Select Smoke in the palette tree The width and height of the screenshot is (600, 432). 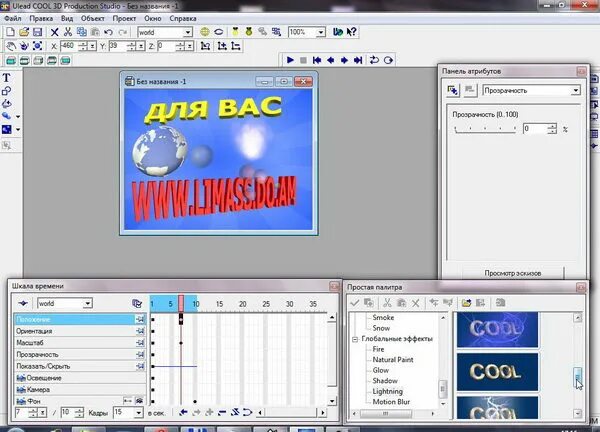pyautogui.click(x=383, y=318)
